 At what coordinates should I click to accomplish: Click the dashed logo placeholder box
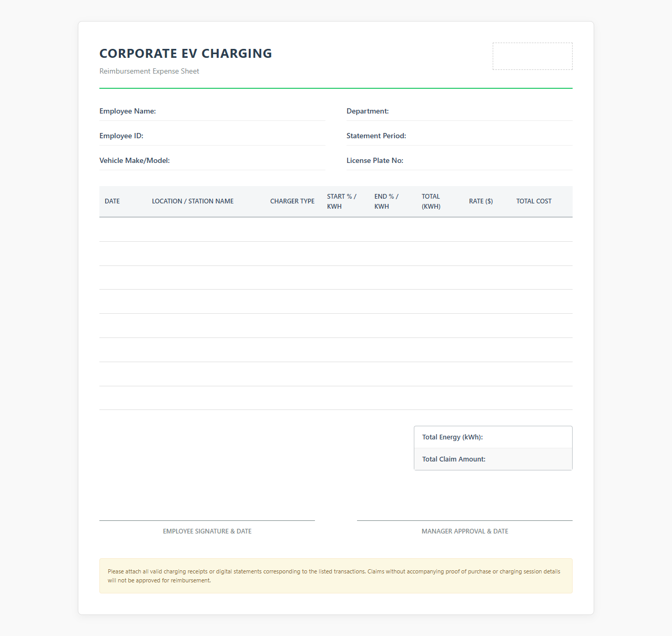point(533,56)
